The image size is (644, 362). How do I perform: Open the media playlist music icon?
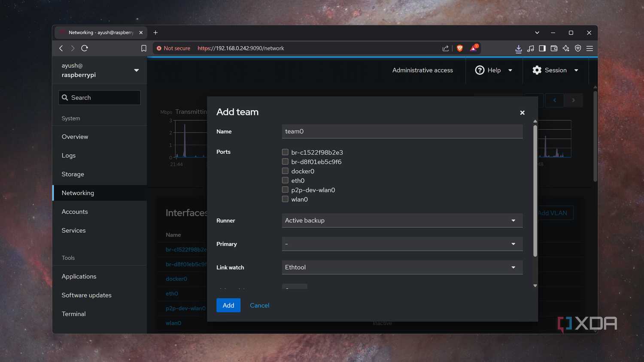pos(531,48)
